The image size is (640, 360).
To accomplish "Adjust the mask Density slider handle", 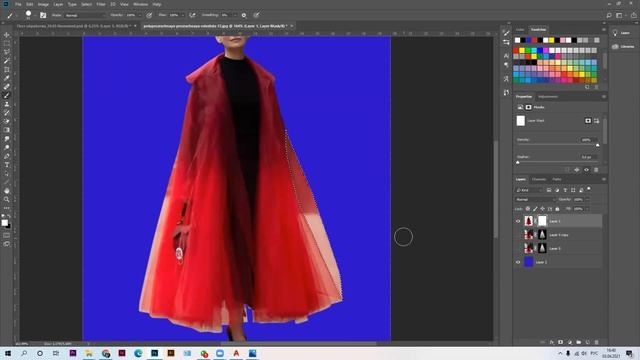I will (598, 145).
